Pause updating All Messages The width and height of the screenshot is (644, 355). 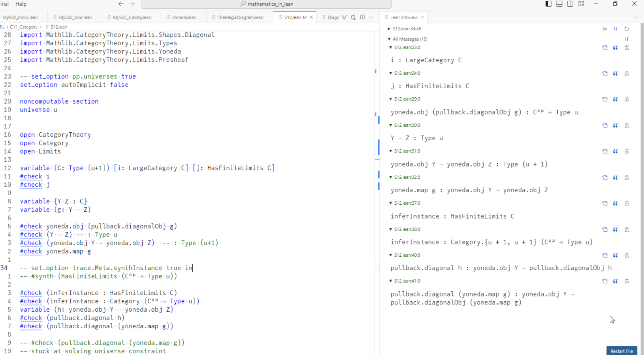click(x=627, y=39)
